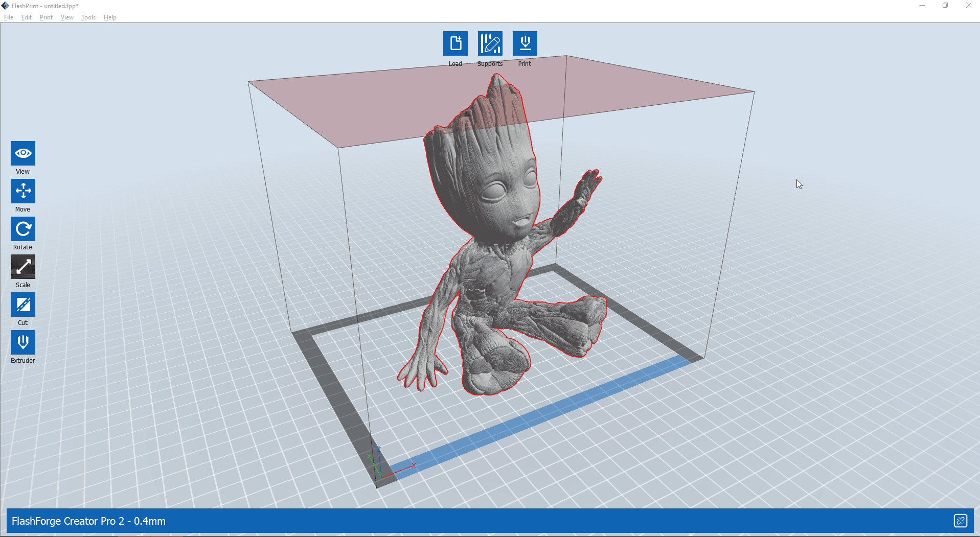Open the Print menu

click(45, 17)
